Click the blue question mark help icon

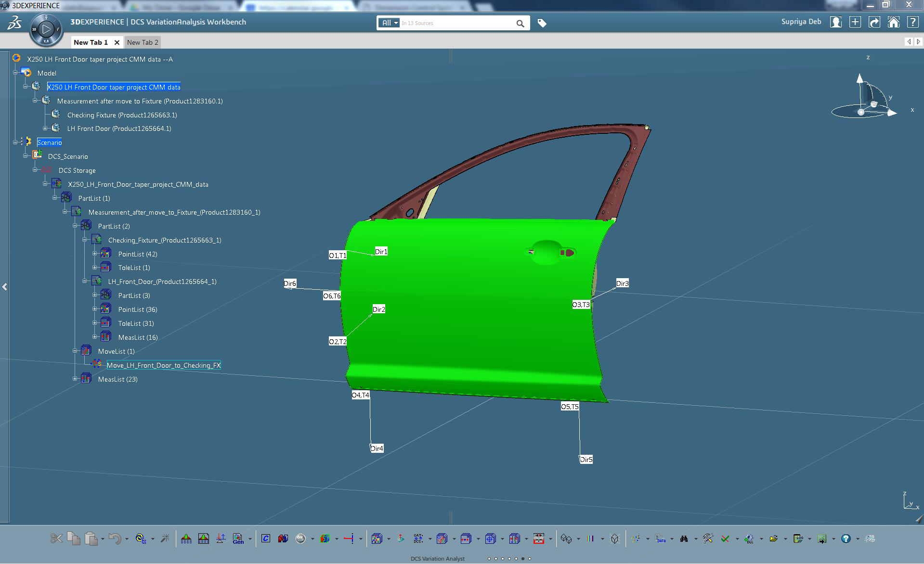coord(846,538)
